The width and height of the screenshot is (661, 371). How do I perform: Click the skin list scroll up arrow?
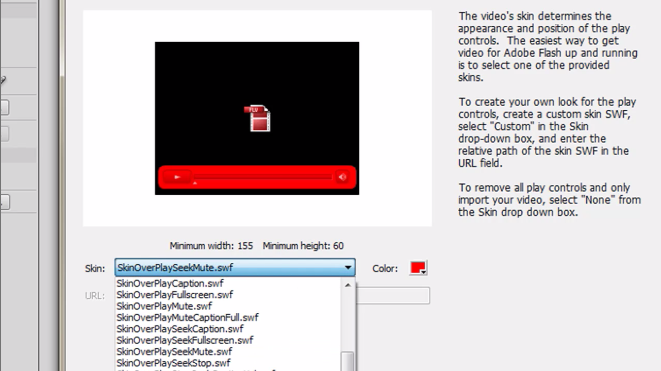pos(348,285)
